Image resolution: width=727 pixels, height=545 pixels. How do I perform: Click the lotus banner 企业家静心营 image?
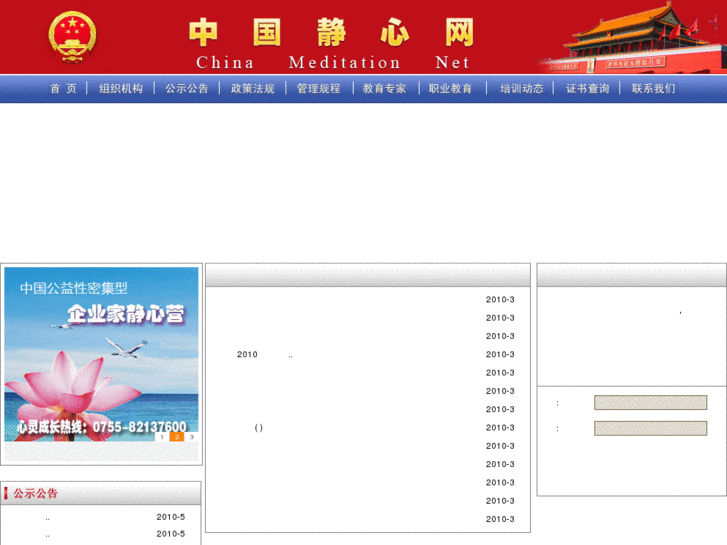[x=101, y=354]
